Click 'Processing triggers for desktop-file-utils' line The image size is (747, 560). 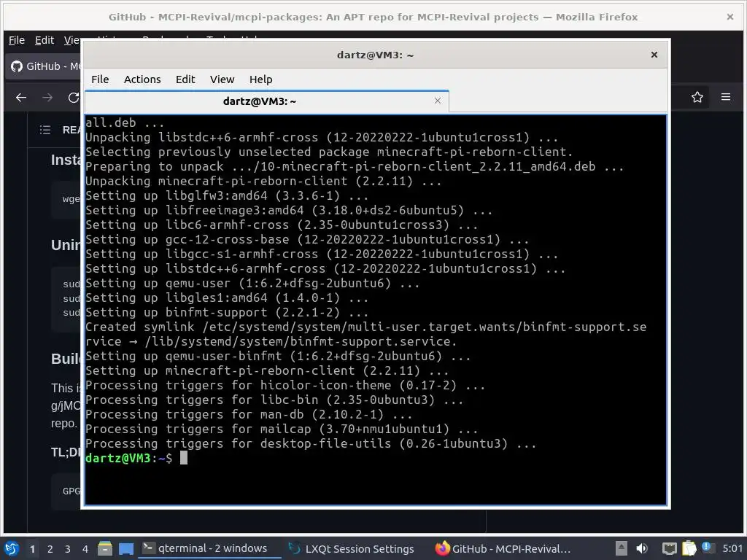tap(311, 444)
